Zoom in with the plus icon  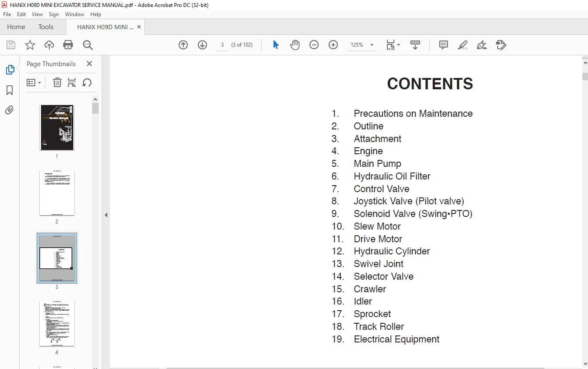point(333,45)
